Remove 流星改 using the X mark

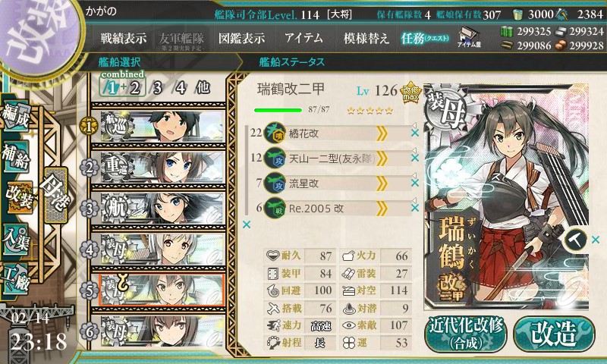[x=415, y=183]
